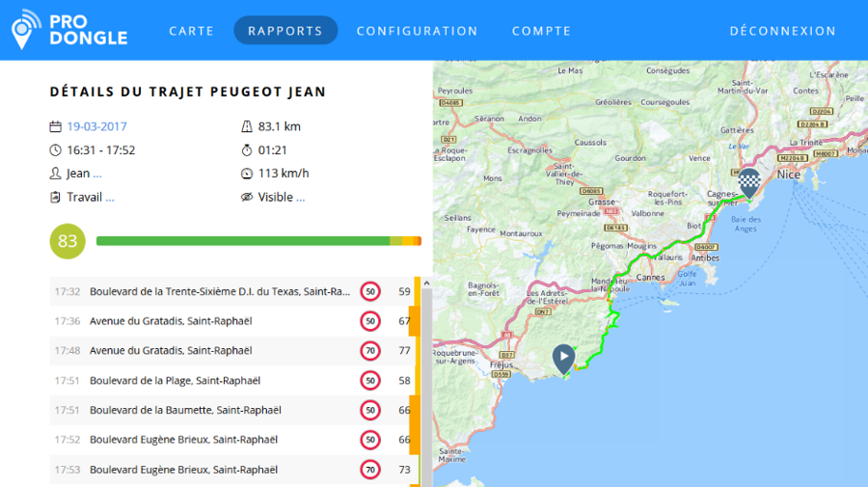Click the trip start play marker on map
This screenshot has width=868, height=487.
(x=563, y=358)
